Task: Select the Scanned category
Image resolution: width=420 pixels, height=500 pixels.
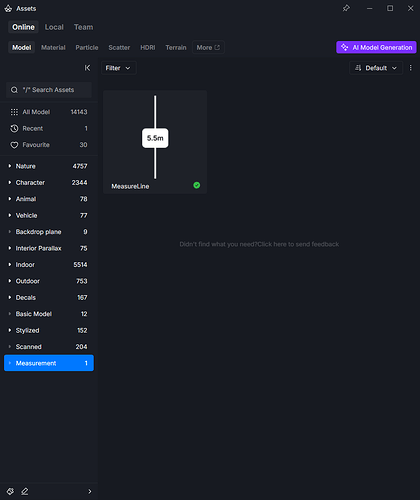Action: [x=49, y=347]
